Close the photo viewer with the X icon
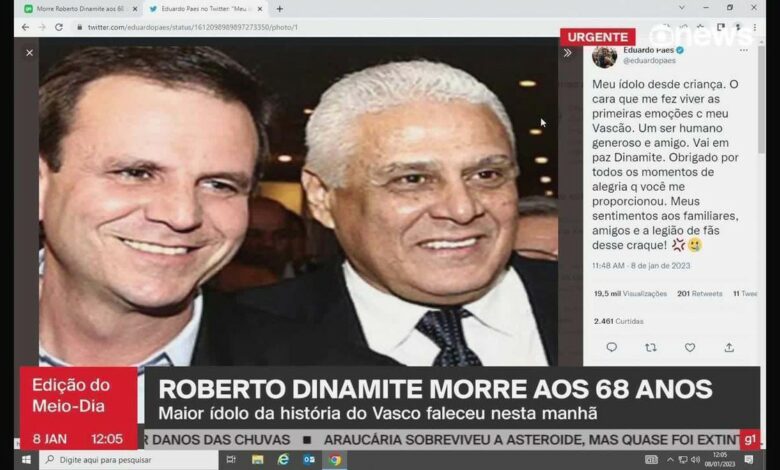This screenshot has width=780, height=470. pos(29,53)
